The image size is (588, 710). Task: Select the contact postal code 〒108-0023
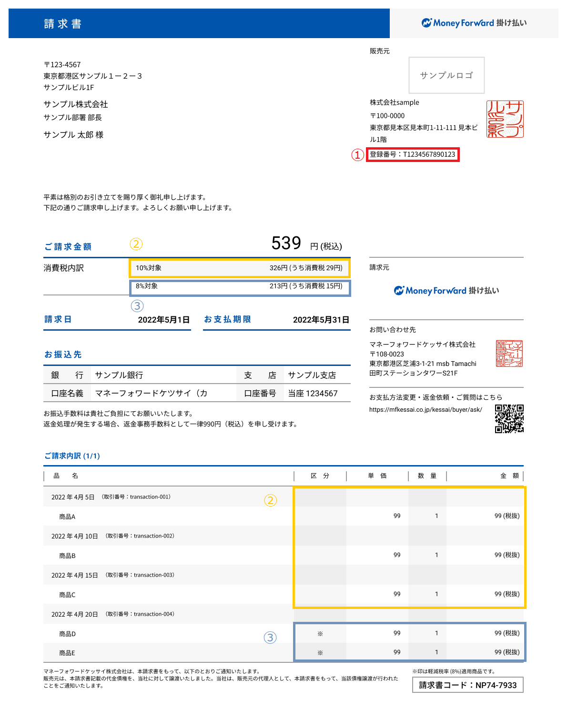[386, 354]
